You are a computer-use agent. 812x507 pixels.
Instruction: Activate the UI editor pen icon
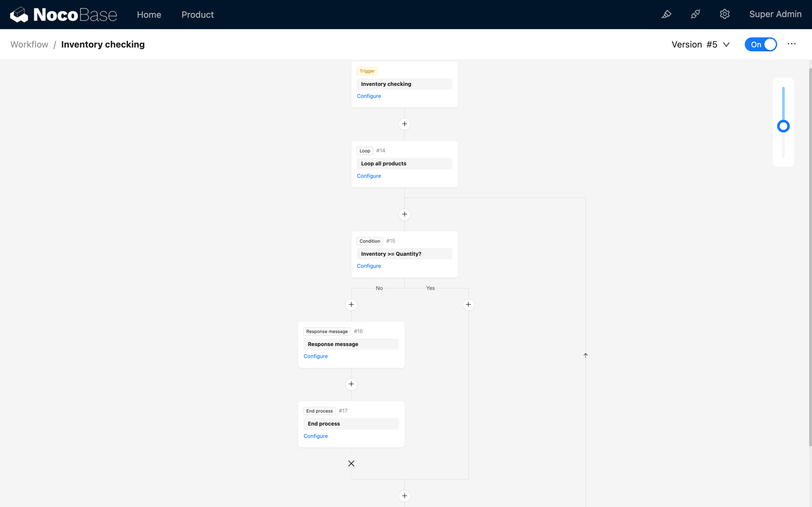tap(666, 15)
